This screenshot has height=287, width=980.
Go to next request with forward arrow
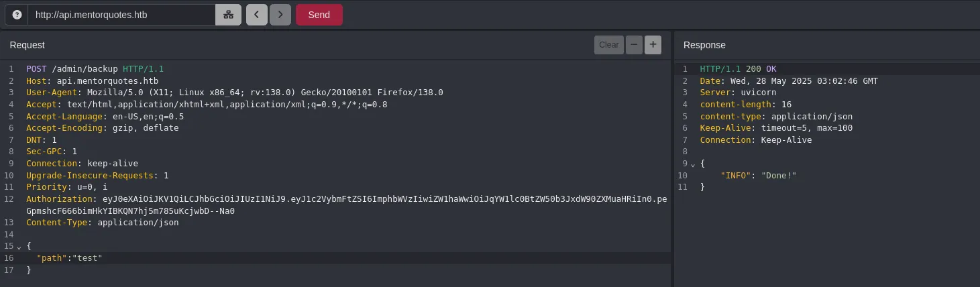[280, 15]
